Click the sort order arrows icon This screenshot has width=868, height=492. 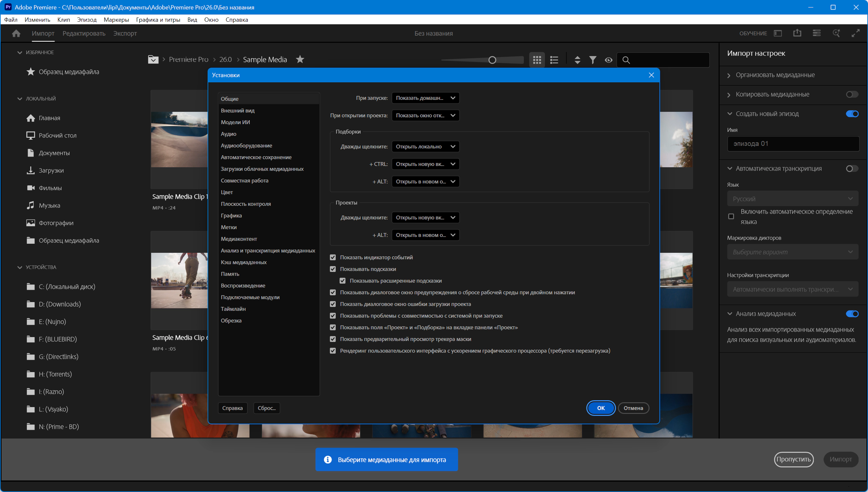(577, 60)
